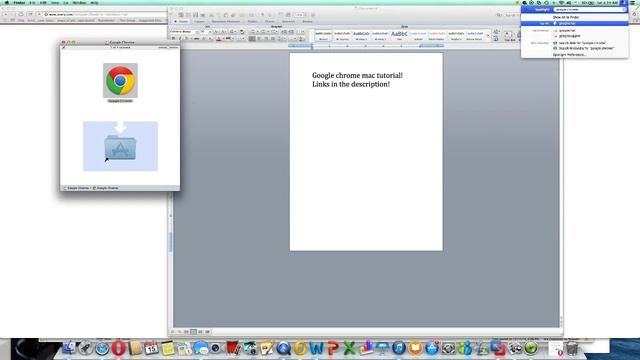
Task: Open Microsoft Excel from the Dock
Action: tap(349, 348)
